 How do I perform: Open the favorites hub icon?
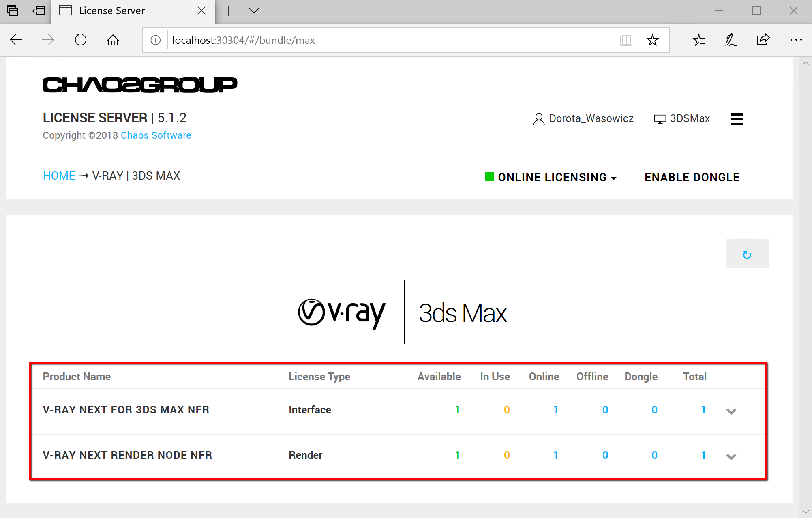click(699, 40)
